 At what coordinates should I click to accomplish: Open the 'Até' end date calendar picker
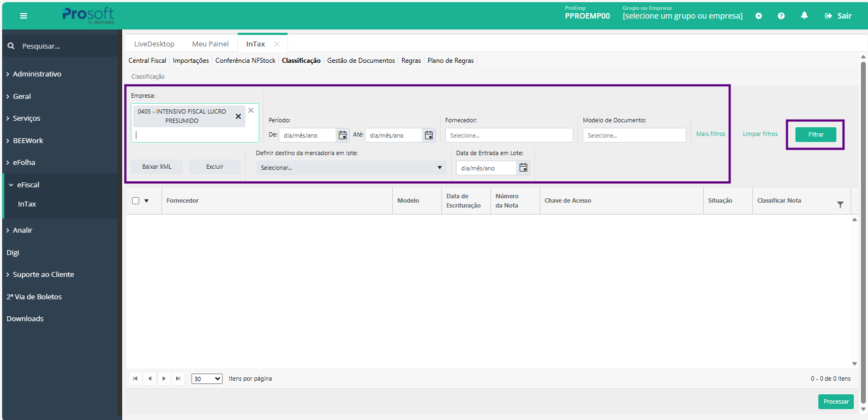[x=429, y=135]
